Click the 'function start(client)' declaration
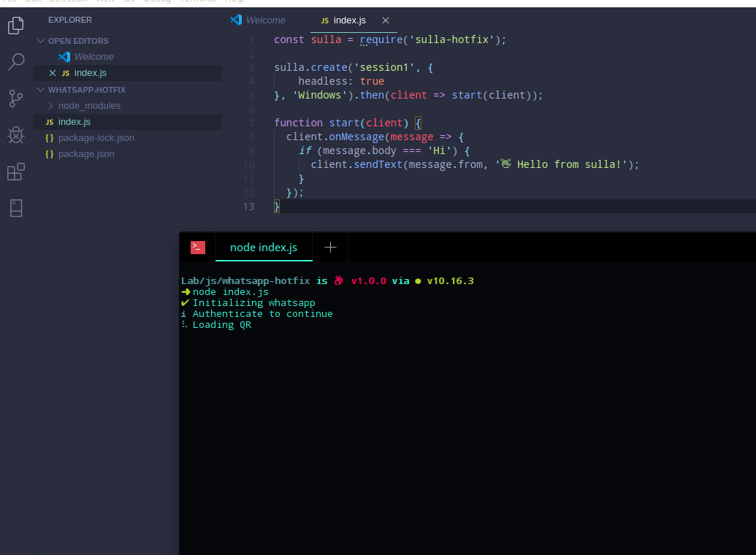 [x=341, y=123]
